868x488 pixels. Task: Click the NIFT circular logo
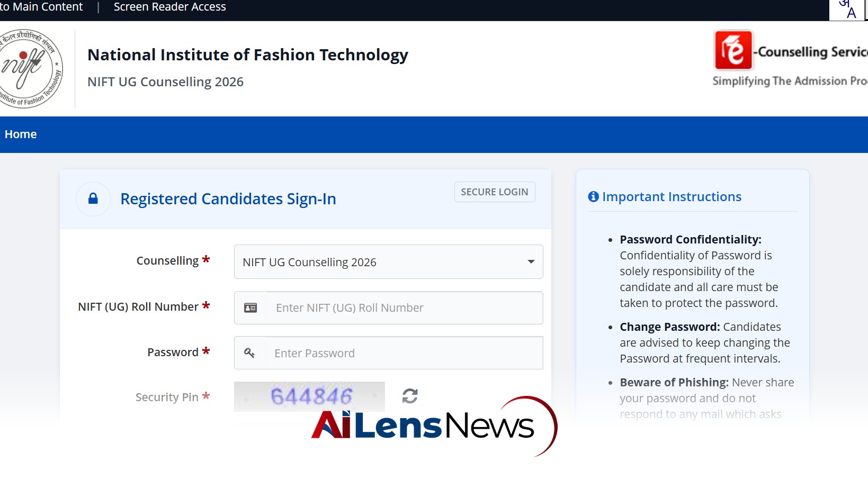(30, 68)
